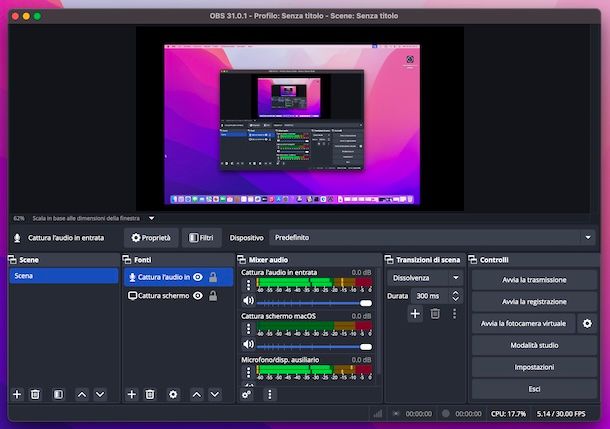Click the Scene dock panel icon
Image resolution: width=610 pixels, height=429 pixels.
pos(12,259)
